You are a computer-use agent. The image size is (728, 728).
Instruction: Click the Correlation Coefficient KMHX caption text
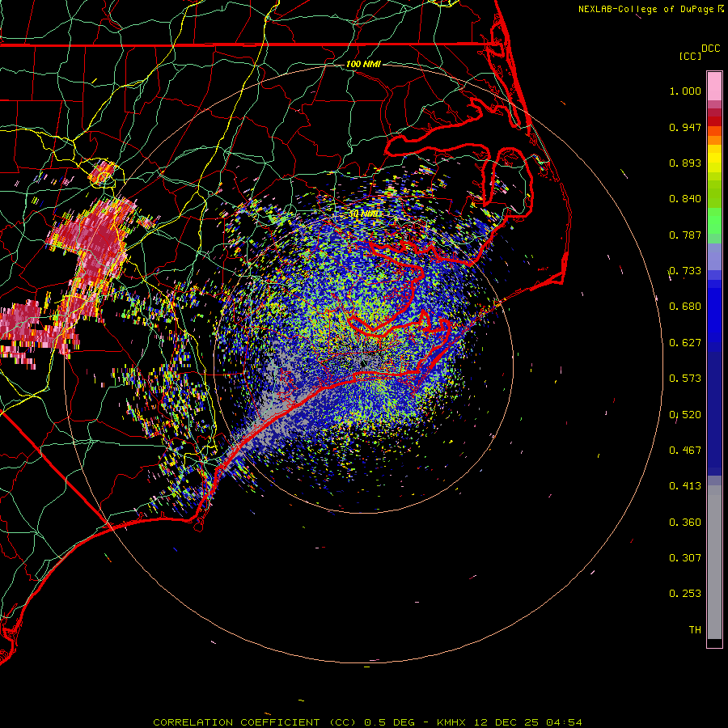pos(367,722)
